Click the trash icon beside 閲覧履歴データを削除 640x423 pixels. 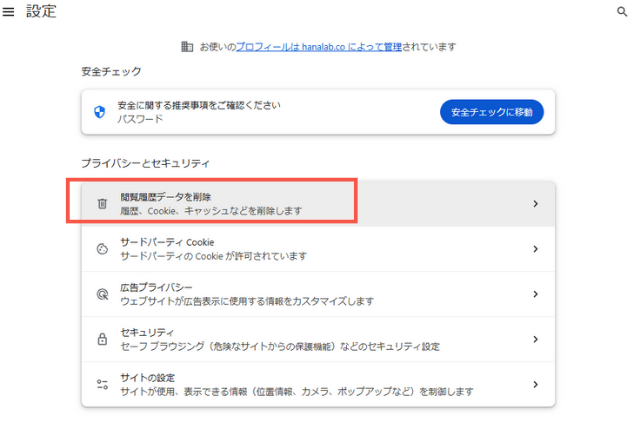(101, 204)
